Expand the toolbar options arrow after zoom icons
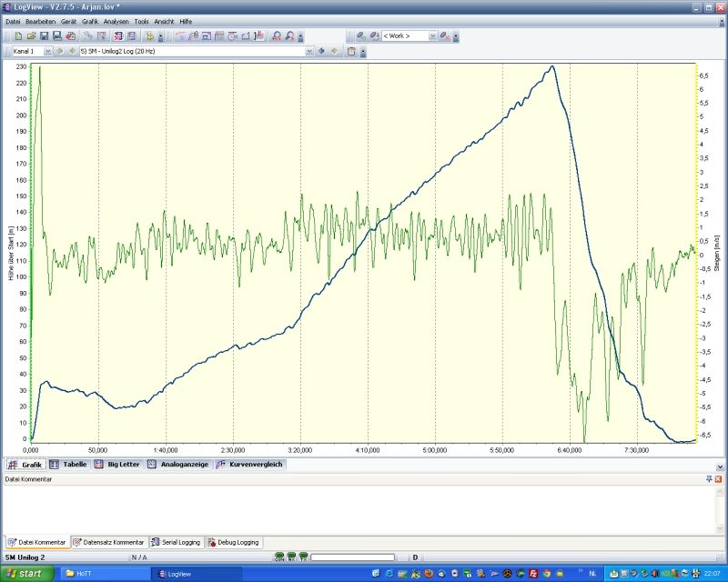 301,37
